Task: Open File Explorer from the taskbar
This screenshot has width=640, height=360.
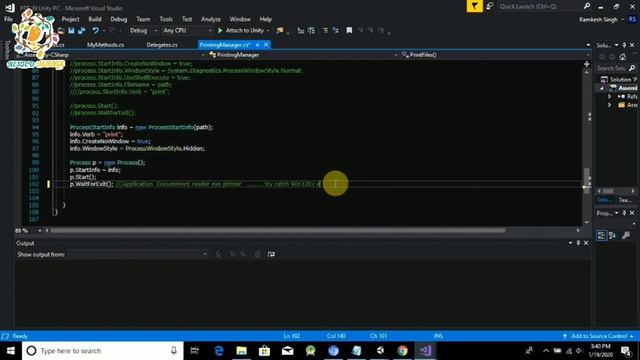Action: [242, 351]
